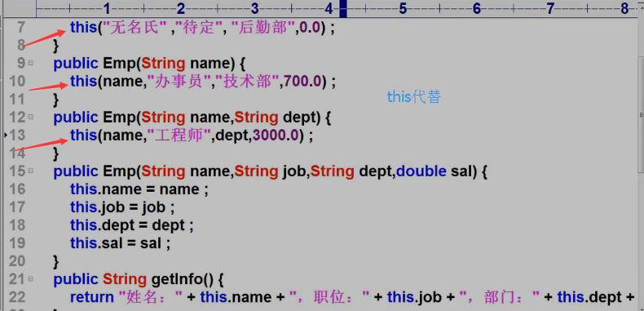644x311 pixels.
Task: Collapse the fold marker on line 15
Action: tap(30, 171)
